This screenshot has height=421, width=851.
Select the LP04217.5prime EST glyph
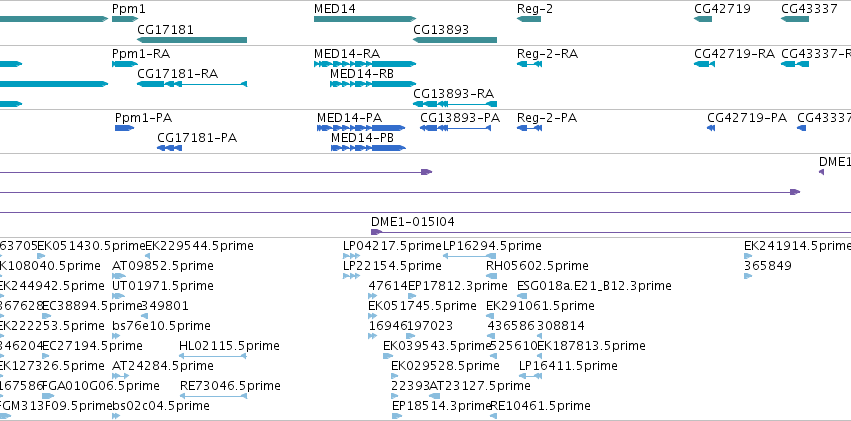click(x=351, y=256)
